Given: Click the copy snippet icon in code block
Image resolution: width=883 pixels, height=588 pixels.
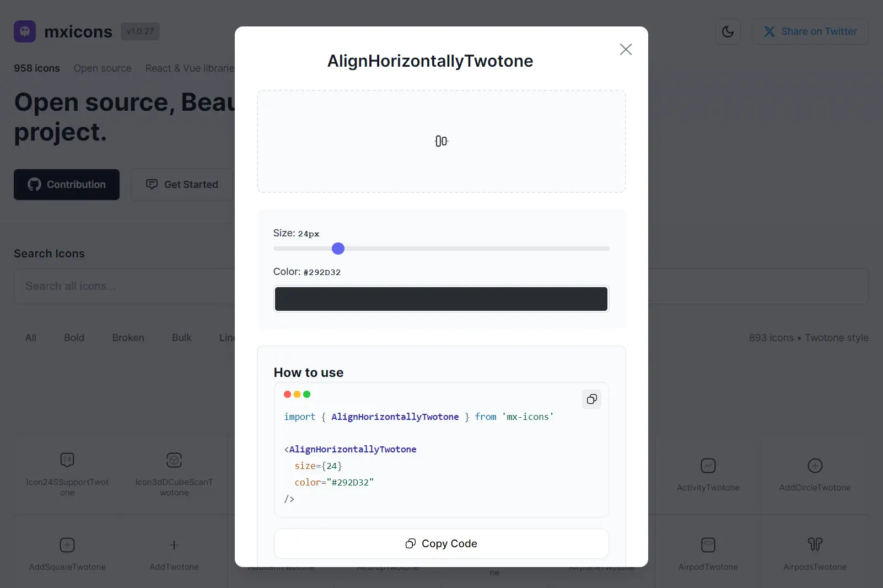Looking at the screenshot, I should click(591, 399).
